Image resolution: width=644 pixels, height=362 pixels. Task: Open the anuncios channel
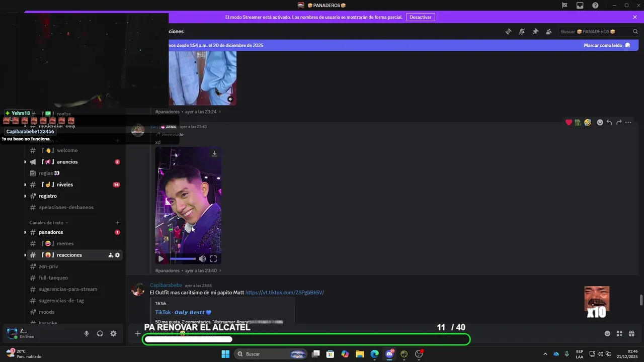[73, 162]
